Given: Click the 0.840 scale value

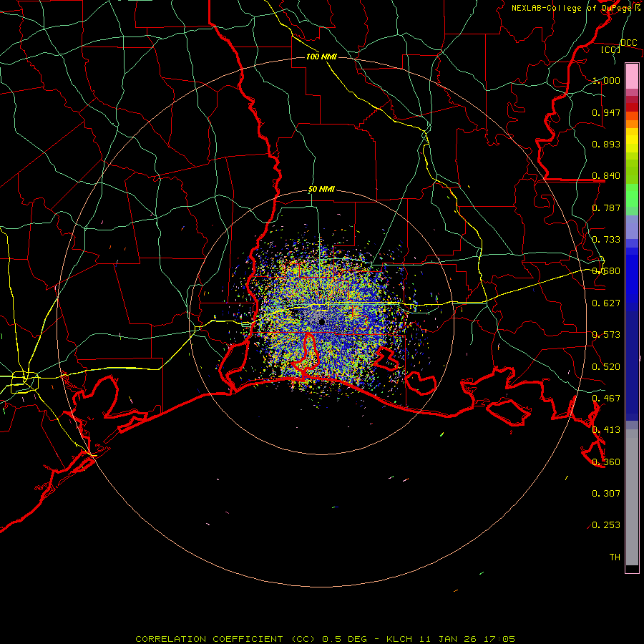Looking at the screenshot, I should pyautogui.click(x=606, y=176).
